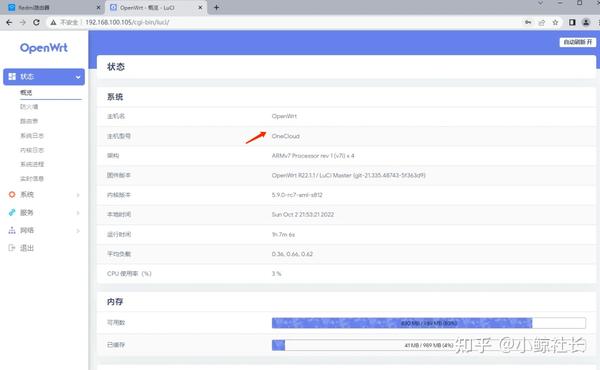Click the 内存 section heading
600x370 pixels.
click(115, 302)
